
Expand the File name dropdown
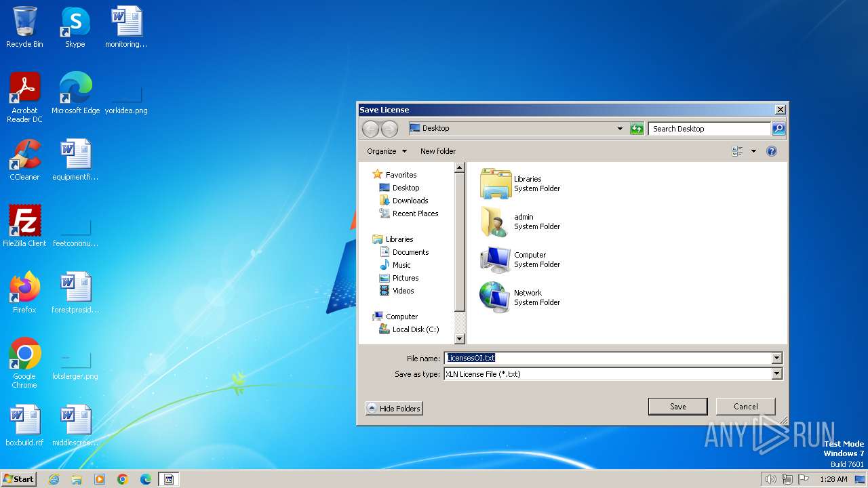coord(776,358)
